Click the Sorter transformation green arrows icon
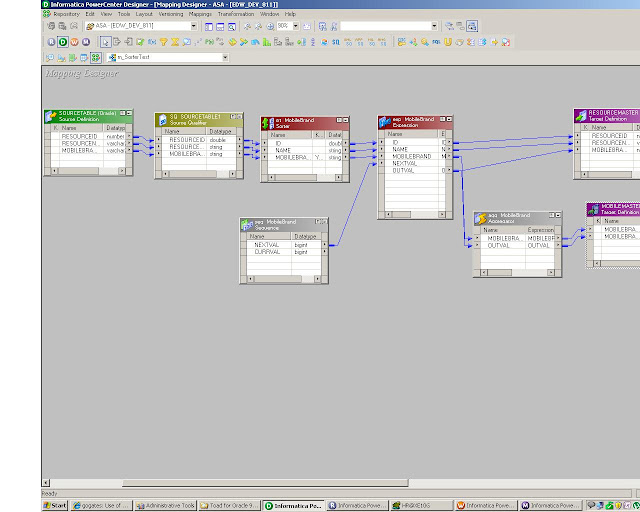This screenshot has height=512, width=640. coord(302,42)
